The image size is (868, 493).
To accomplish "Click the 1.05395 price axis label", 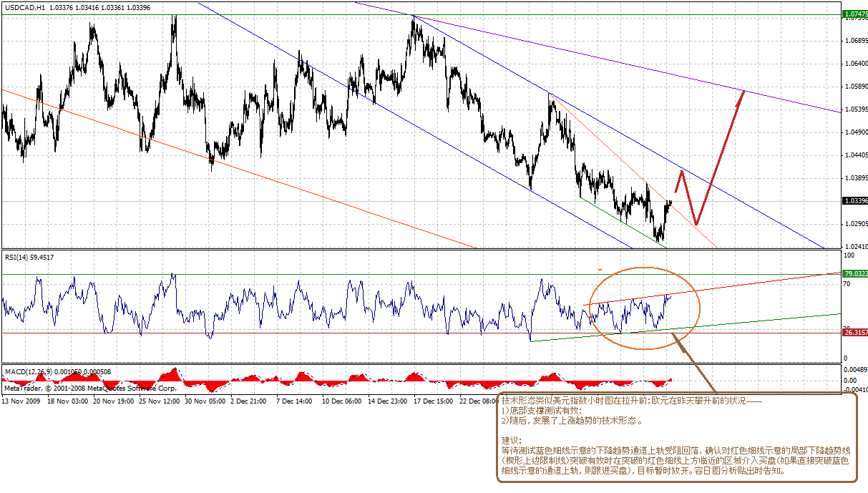I will (856, 109).
